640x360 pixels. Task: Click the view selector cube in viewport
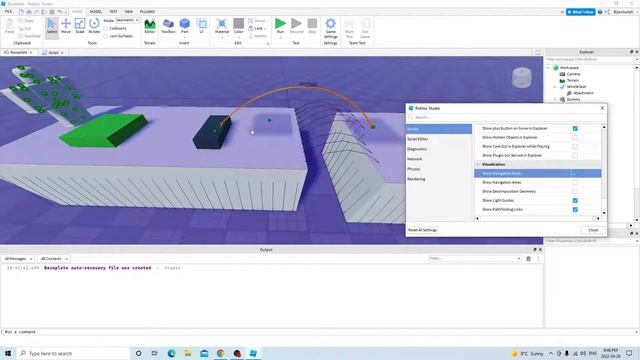(522, 78)
